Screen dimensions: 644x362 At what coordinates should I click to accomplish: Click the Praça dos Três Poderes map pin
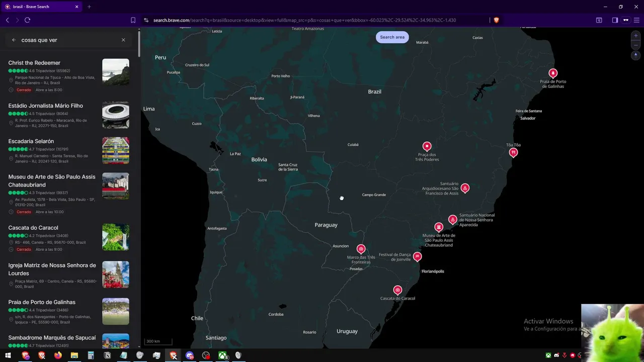(x=427, y=147)
